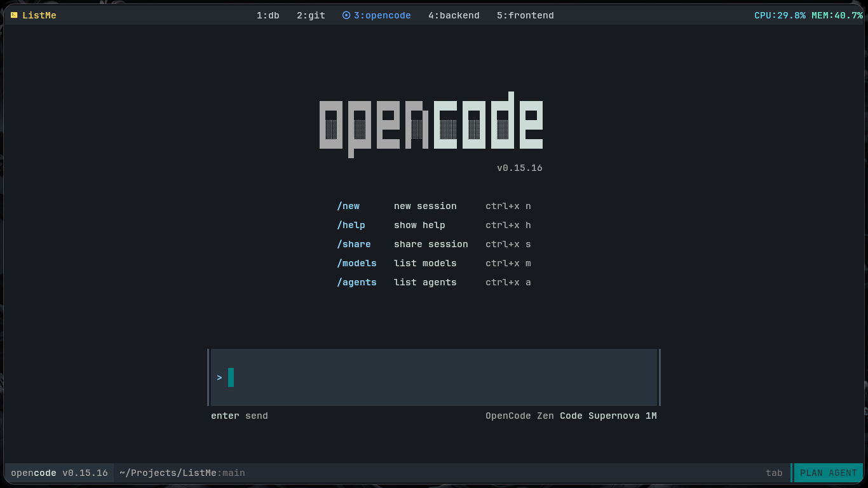Switch to the 1:db tmux window

(x=268, y=15)
